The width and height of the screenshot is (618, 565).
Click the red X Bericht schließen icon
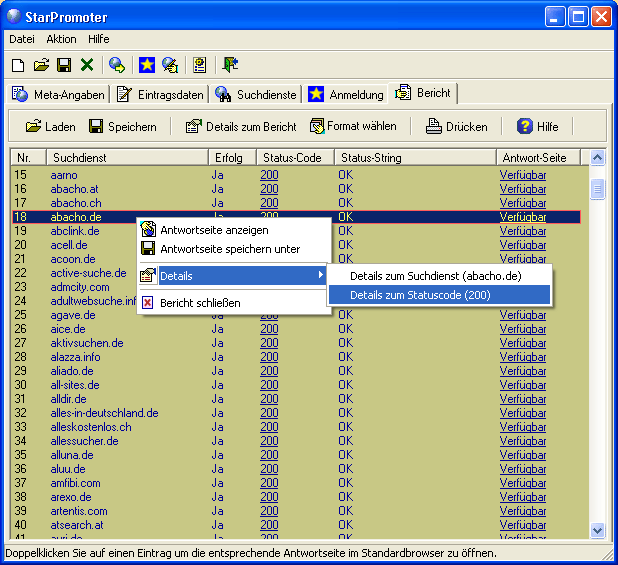pos(147,303)
